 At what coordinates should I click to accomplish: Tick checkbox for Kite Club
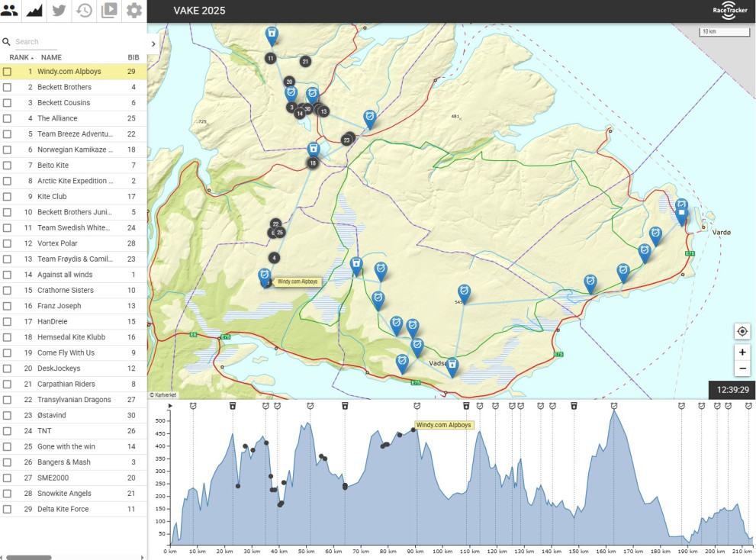click(7, 196)
